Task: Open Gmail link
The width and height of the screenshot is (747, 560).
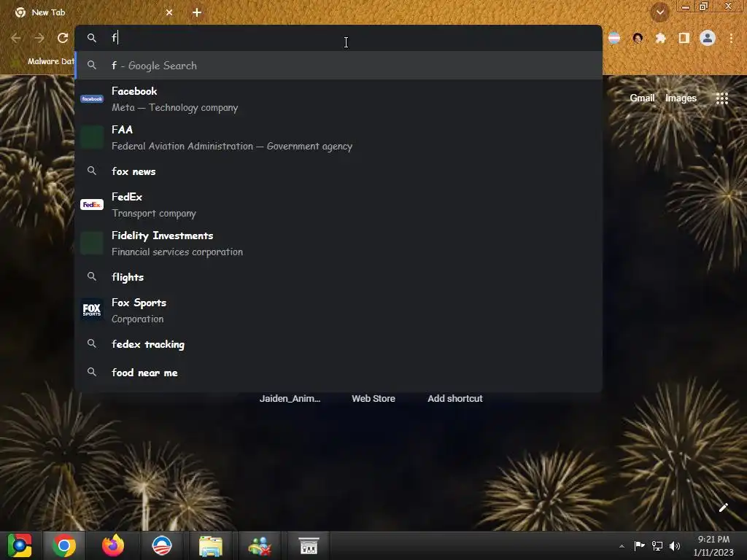Action: click(642, 98)
